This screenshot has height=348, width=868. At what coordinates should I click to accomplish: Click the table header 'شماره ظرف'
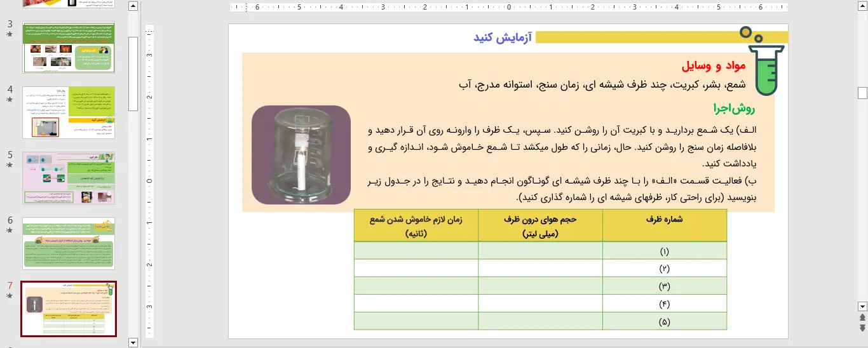click(665, 220)
